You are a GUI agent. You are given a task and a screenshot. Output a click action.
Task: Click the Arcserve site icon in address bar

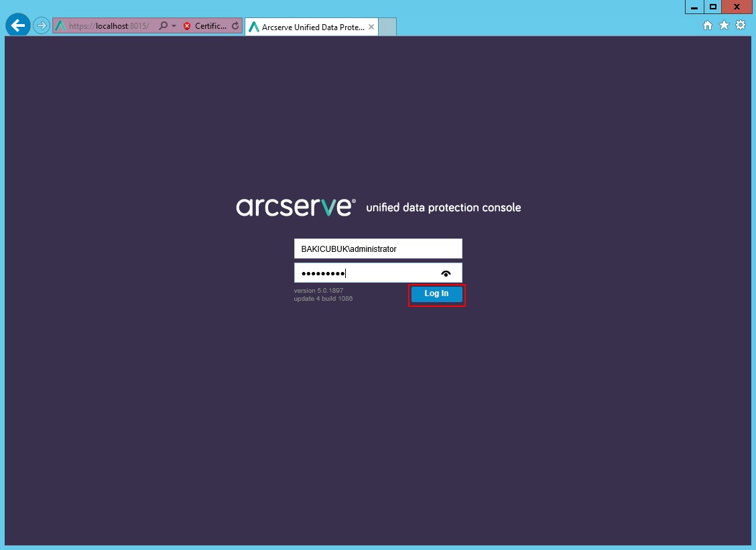point(60,26)
